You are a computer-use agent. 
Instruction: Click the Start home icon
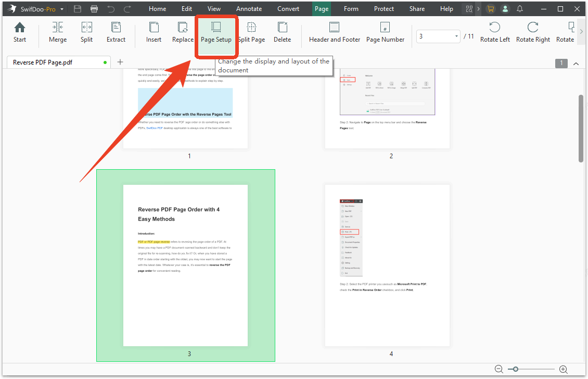pos(19,32)
